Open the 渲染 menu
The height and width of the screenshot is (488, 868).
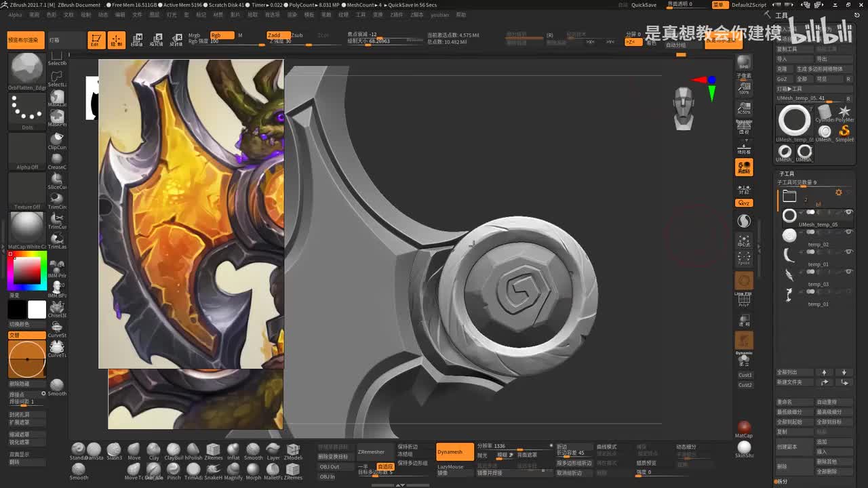(292, 15)
